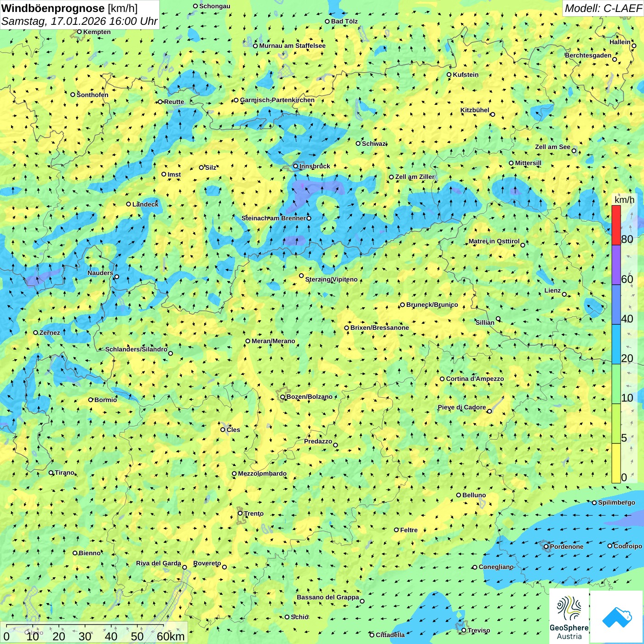The width and height of the screenshot is (644, 644).
Task: Click the Murnau am Staffelsee label
Action: click(x=292, y=46)
